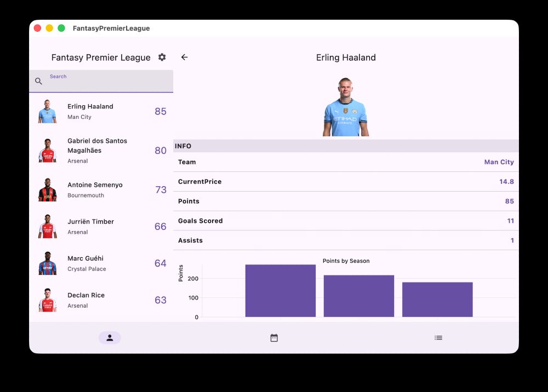The image size is (548, 392).
Task: Click the 73 points score
Action: [x=161, y=190]
